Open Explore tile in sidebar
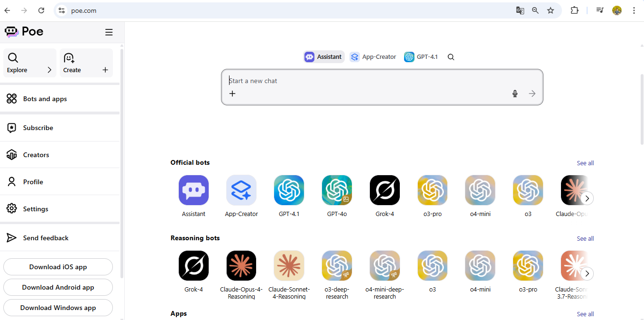Viewport: 644px width, 320px height. pos(30,63)
